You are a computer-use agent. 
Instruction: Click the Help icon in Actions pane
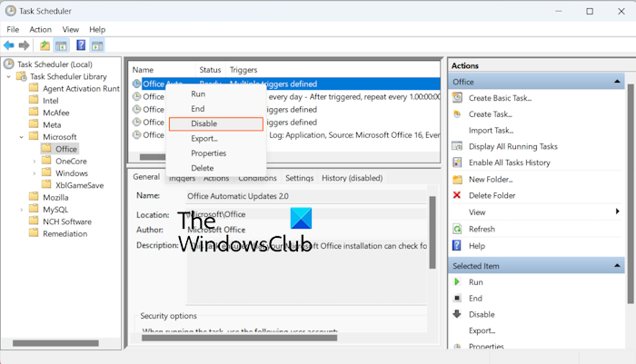tap(457, 246)
